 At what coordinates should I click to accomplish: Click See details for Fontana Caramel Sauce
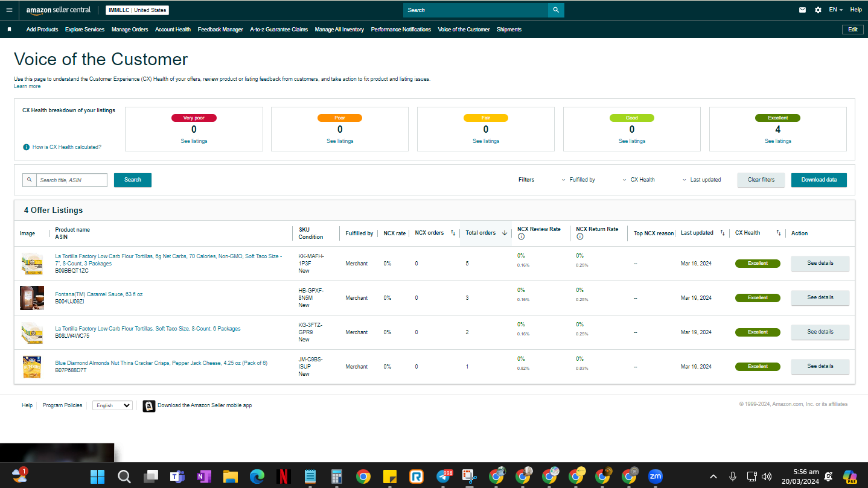(x=820, y=297)
